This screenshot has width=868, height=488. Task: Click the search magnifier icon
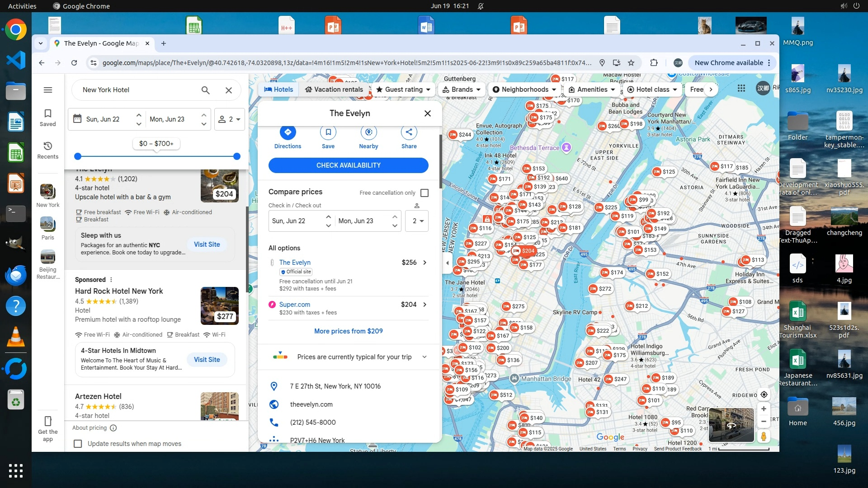pos(205,90)
